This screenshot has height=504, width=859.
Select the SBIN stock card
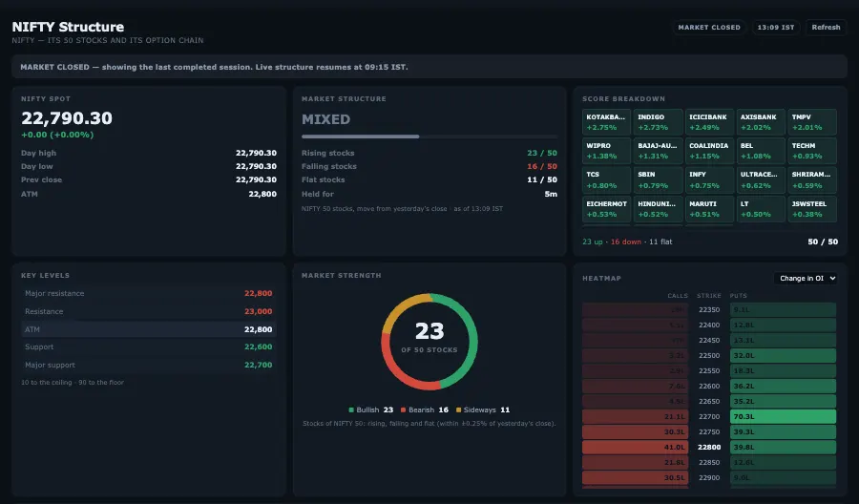(658, 179)
